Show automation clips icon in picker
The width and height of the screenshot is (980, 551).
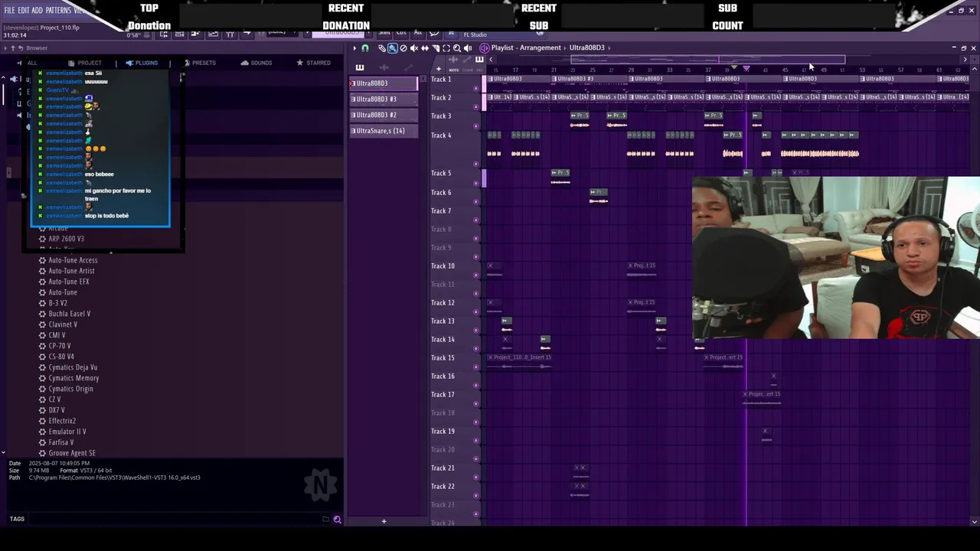click(409, 67)
